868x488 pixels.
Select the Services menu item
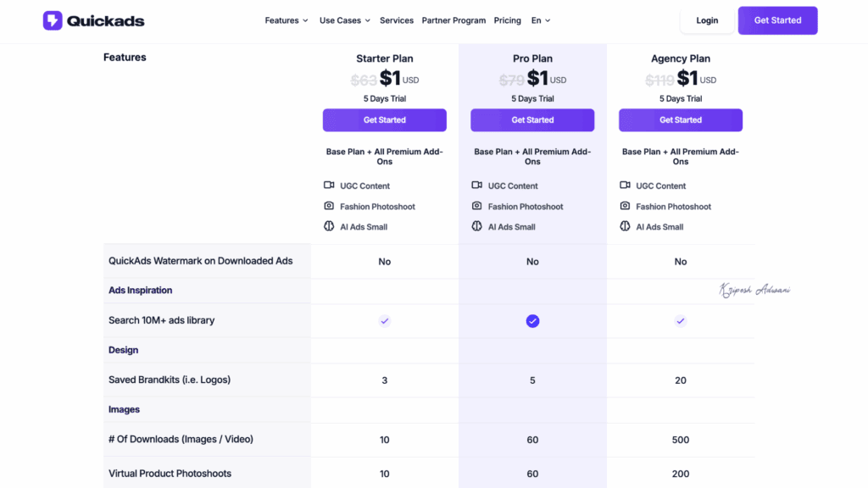(396, 19)
